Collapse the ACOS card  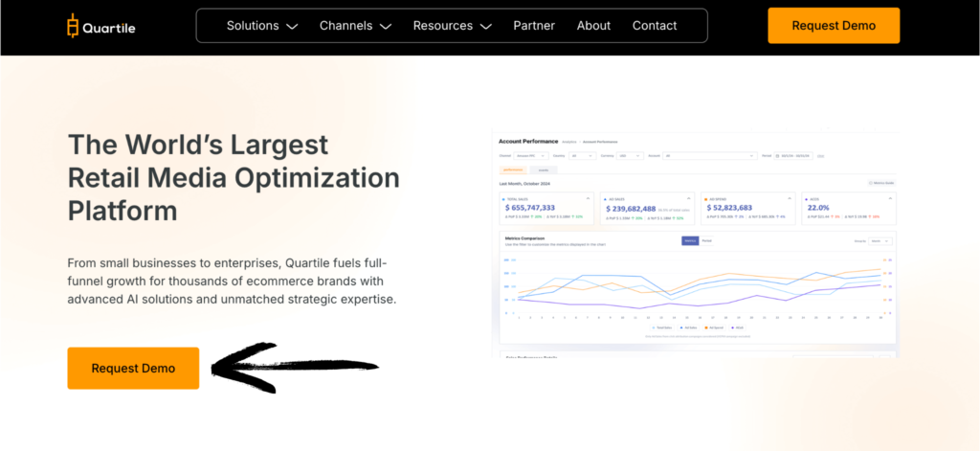(890, 198)
